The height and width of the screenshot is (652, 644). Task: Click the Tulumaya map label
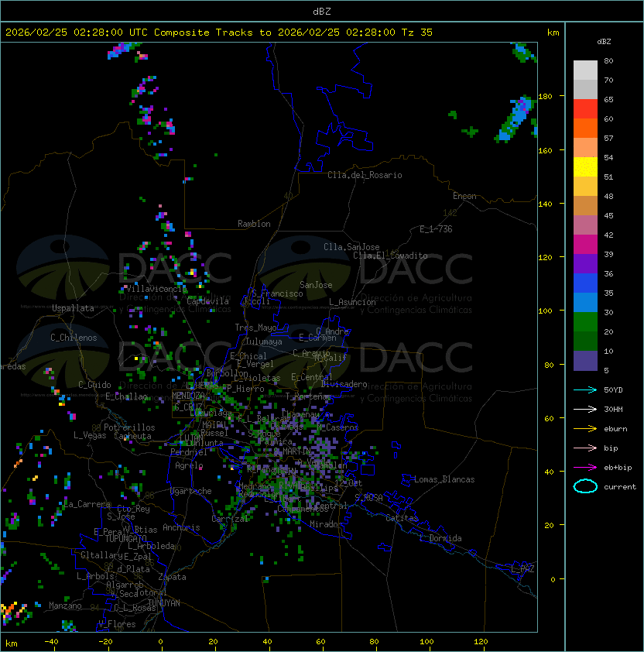264,341
